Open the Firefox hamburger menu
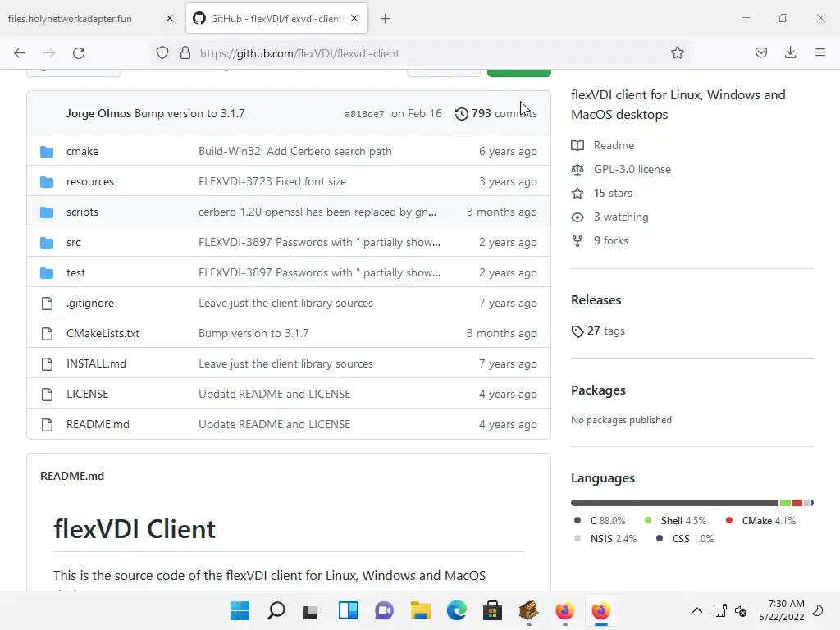 click(x=819, y=52)
